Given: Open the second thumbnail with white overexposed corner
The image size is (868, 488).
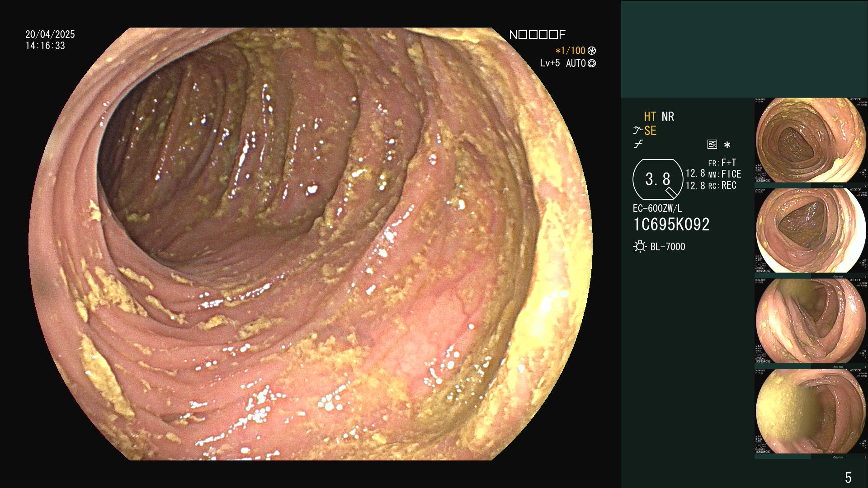Looking at the screenshot, I should point(811,231).
